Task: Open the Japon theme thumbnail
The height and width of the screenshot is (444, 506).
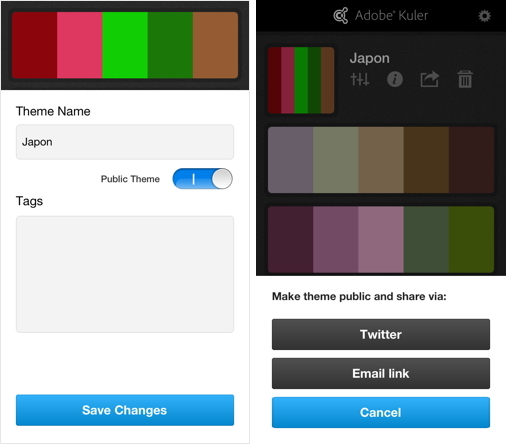Action: point(301,80)
